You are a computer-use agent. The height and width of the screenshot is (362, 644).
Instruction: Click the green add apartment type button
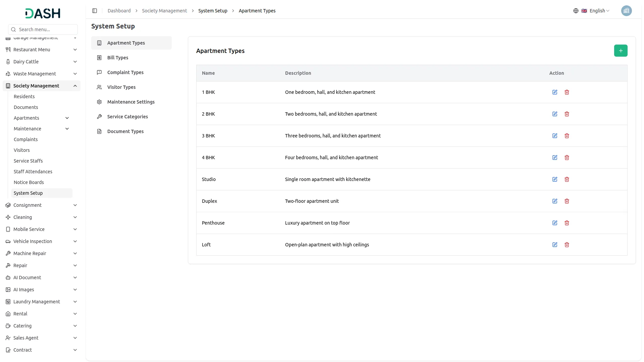click(621, 51)
